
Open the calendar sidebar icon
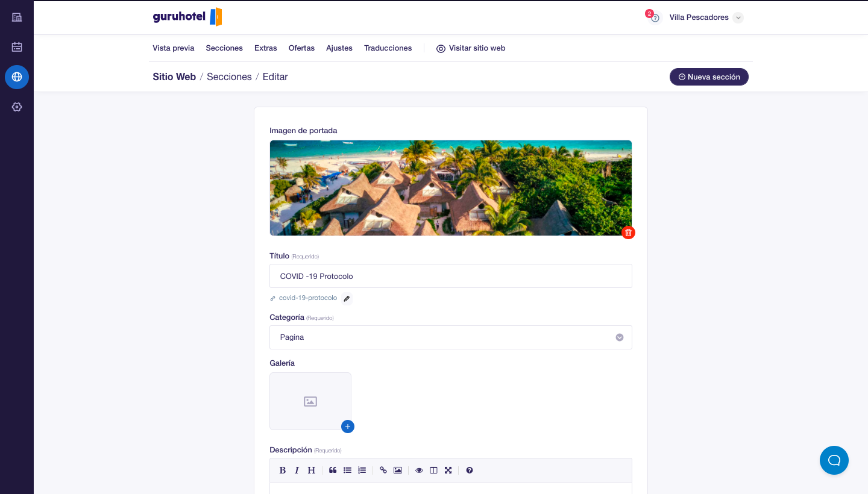click(x=17, y=47)
